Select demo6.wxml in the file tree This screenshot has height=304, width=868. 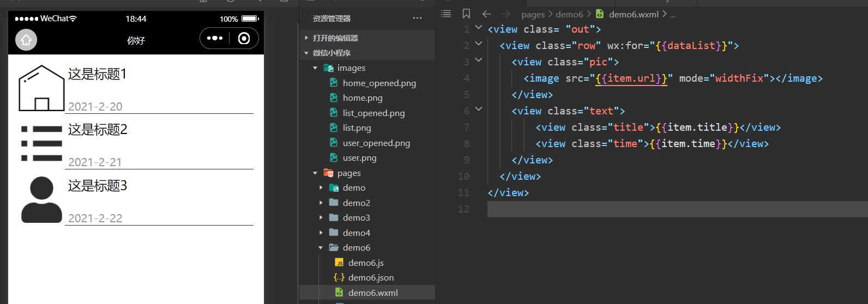(373, 293)
